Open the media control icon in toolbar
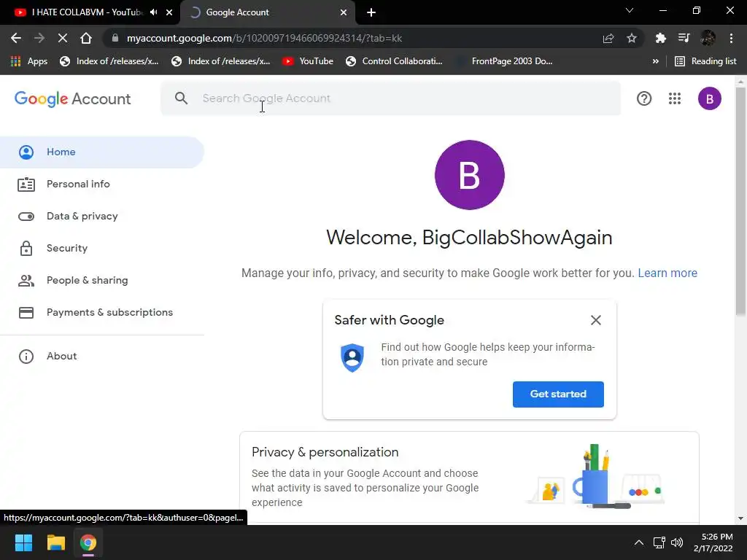The height and width of the screenshot is (560, 747). tap(684, 38)
